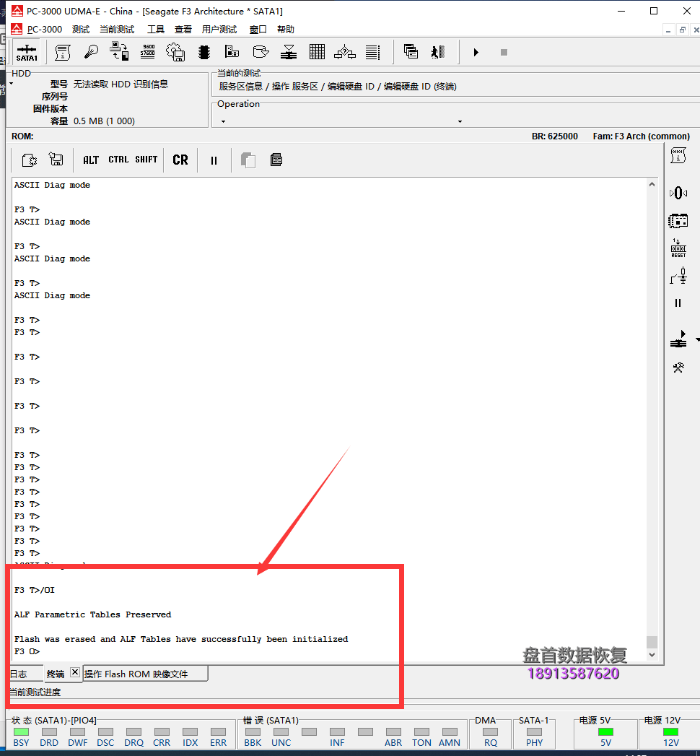Click the PCB board toolbar icon

[232, 51]
